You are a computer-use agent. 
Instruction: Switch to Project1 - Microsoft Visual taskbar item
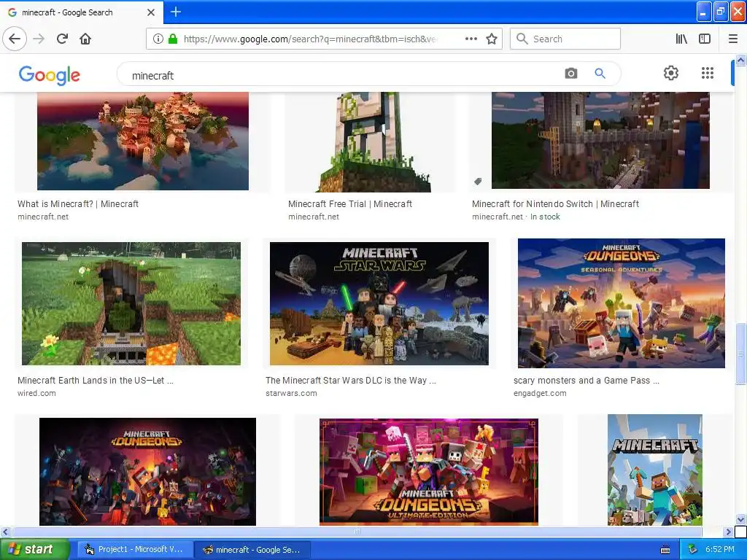[134, 550]
